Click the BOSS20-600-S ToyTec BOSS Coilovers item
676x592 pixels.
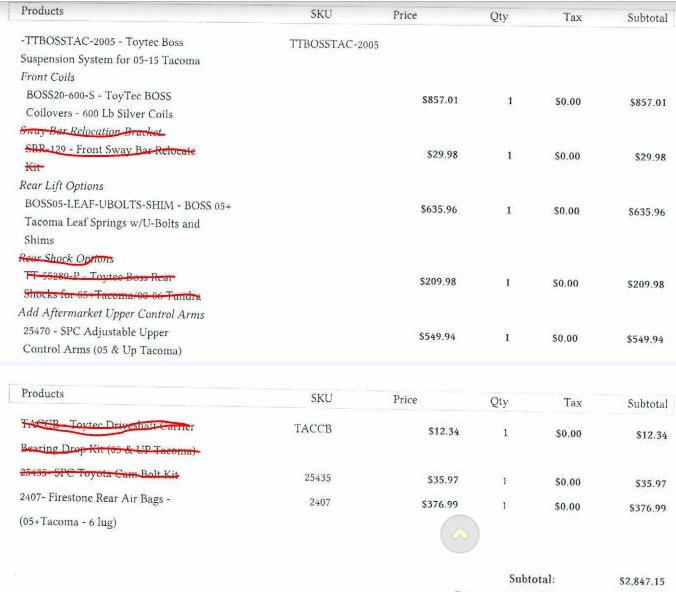coord(99,104)
